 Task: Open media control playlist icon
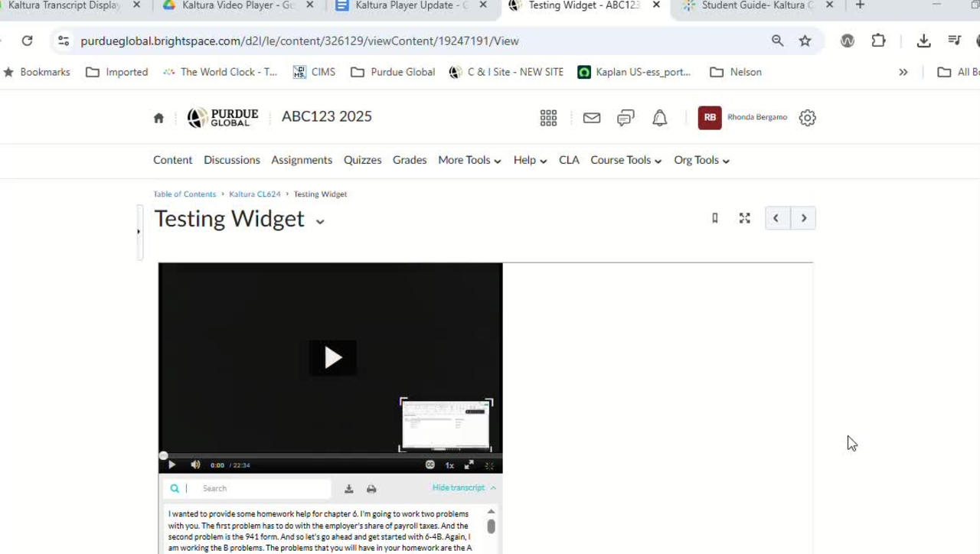click(x=954, y=41)
